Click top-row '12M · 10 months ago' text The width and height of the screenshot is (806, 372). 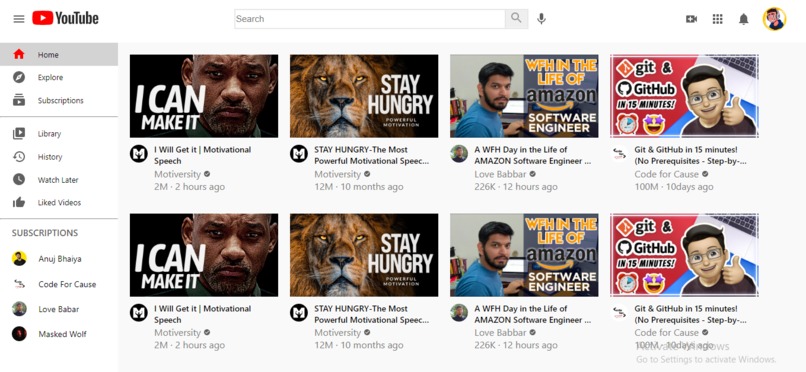click(x=359, y=187)
